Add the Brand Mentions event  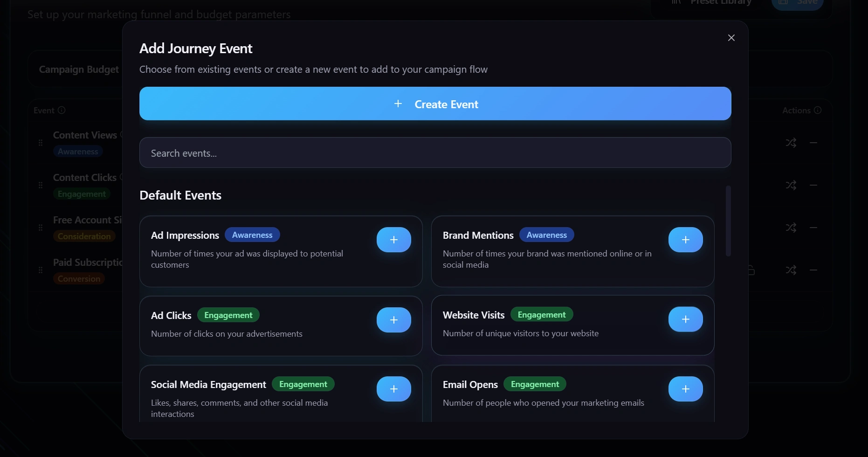point(685,240)
